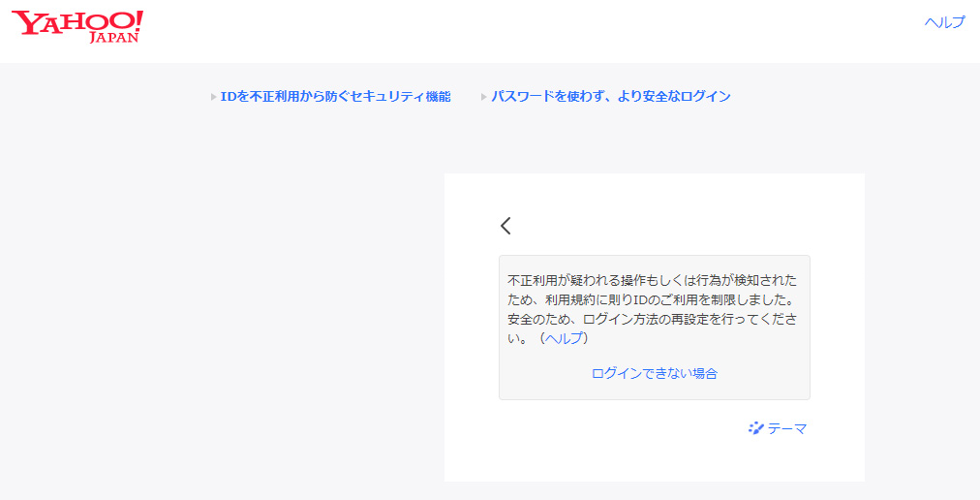Open パスワードを使わず、より安全なログイン link
980x500 pixels.
610,97
